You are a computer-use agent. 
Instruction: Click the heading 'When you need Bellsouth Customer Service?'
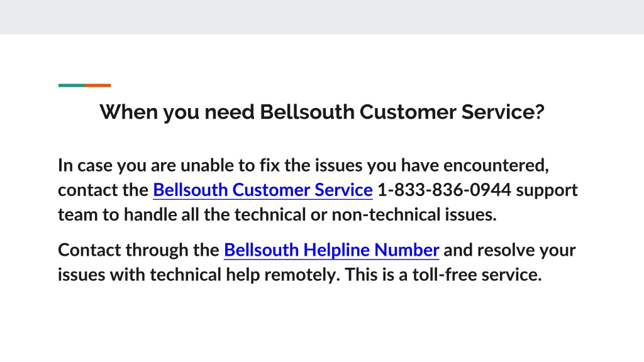(322, 112)
